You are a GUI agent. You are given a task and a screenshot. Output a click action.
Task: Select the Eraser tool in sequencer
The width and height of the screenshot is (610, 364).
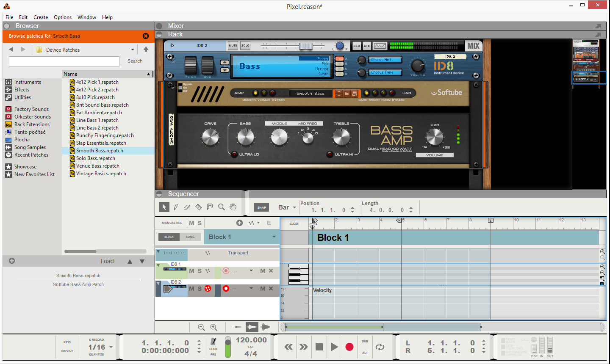coord(187,207)
